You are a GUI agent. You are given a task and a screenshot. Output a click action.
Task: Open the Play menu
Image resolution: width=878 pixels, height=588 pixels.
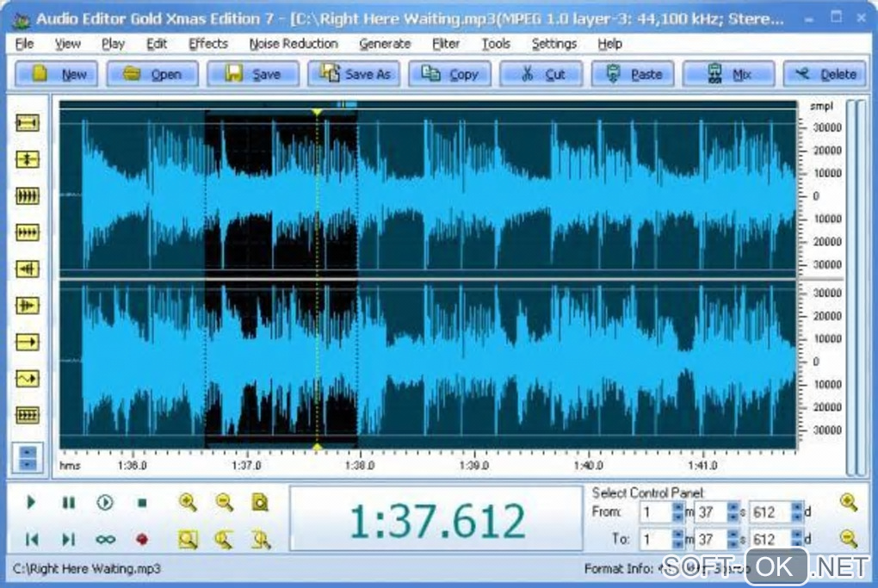pyautogui.click(x=113, y=44)
